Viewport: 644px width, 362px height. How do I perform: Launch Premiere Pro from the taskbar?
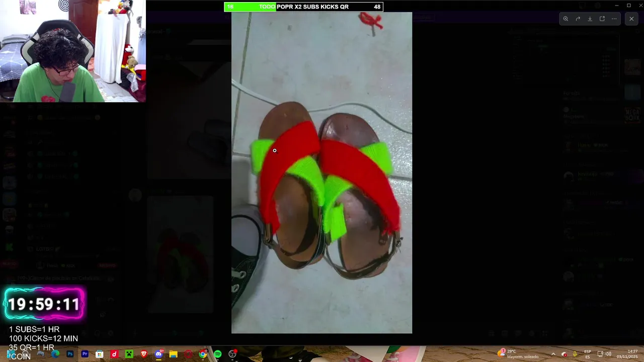pyautogui.click(x=85, y=354)
